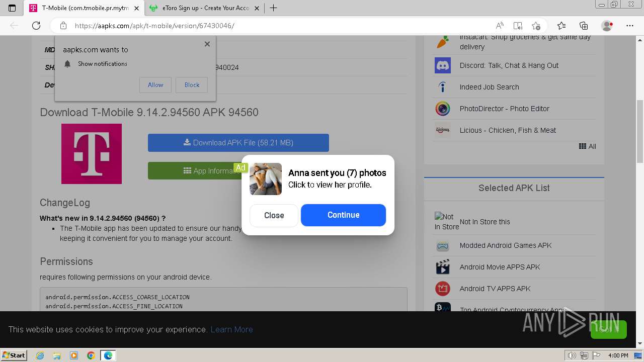Open Indeed Job Search link
Viewport: 644px width, 362px height.
pos(490,87)
